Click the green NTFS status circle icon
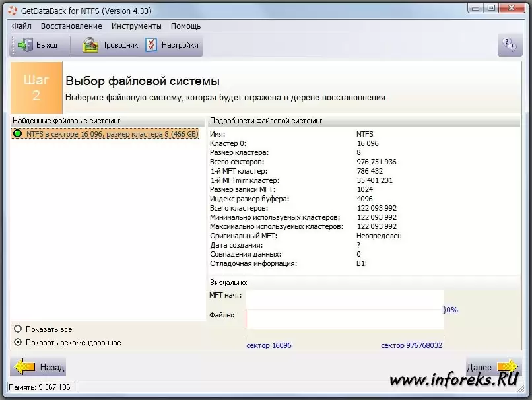The width and height of the screenshot is (532, 400). click(18, 133)
